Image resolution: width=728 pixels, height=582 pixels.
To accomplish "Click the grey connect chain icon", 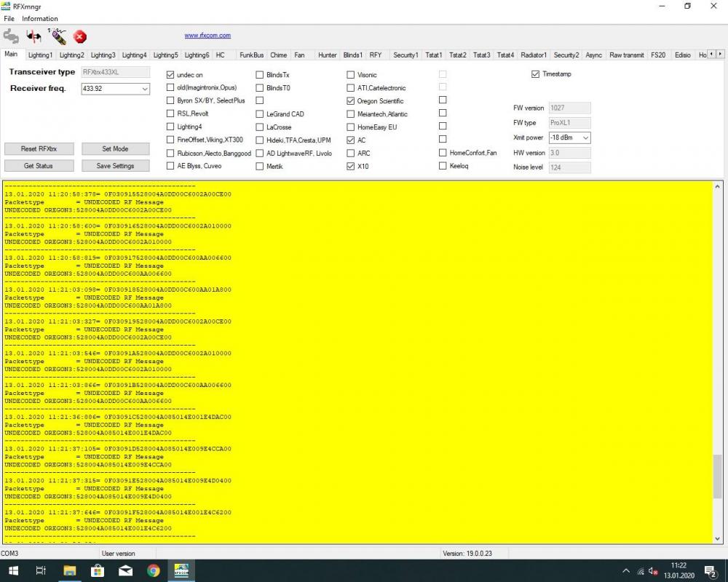I will point(11,36).
